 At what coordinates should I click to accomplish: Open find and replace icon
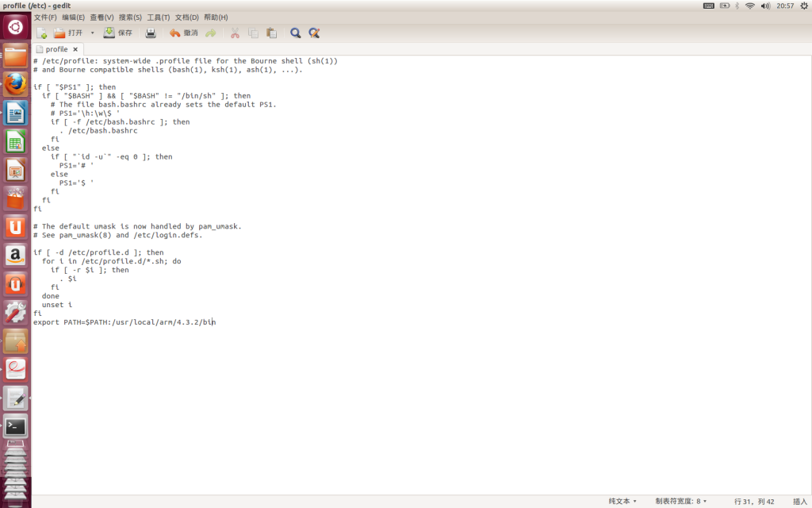click(314, 33)
